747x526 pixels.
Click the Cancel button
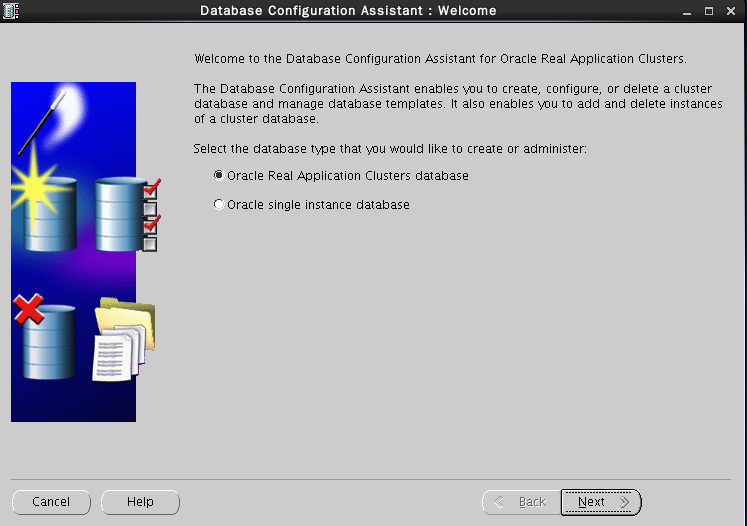point(51,502)
